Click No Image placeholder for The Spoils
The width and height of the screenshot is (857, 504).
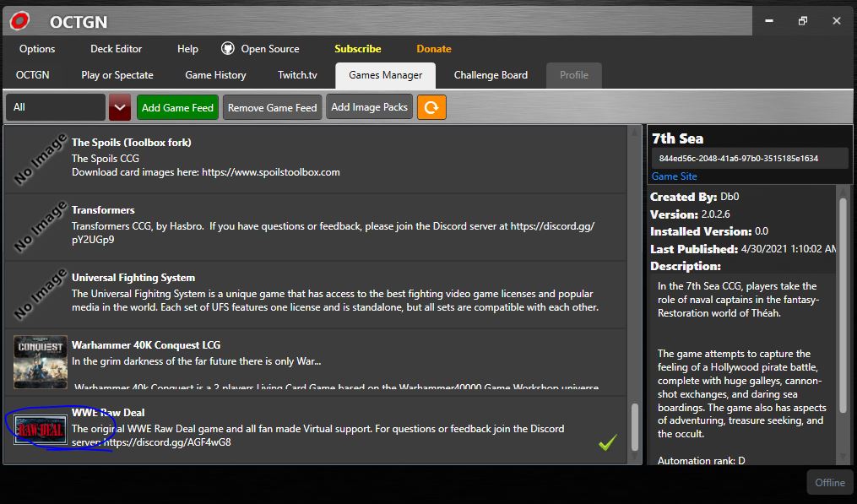(41, 159)
